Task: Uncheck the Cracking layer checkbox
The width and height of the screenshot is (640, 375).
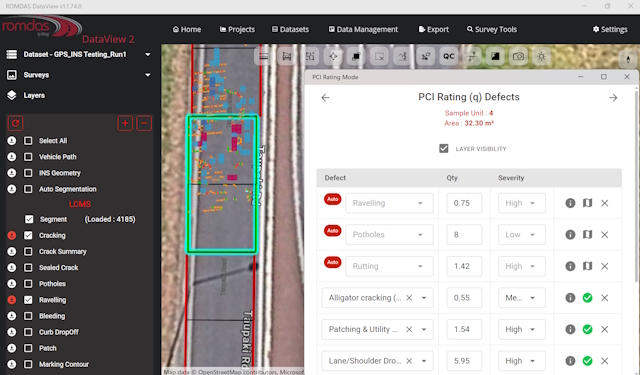Action: pyautogui.click(x=28, y=235)
